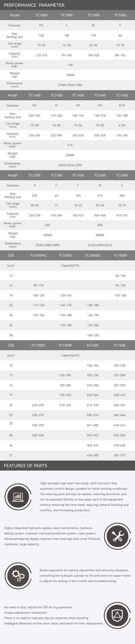Click the 587-737 capacity cell

120,456
